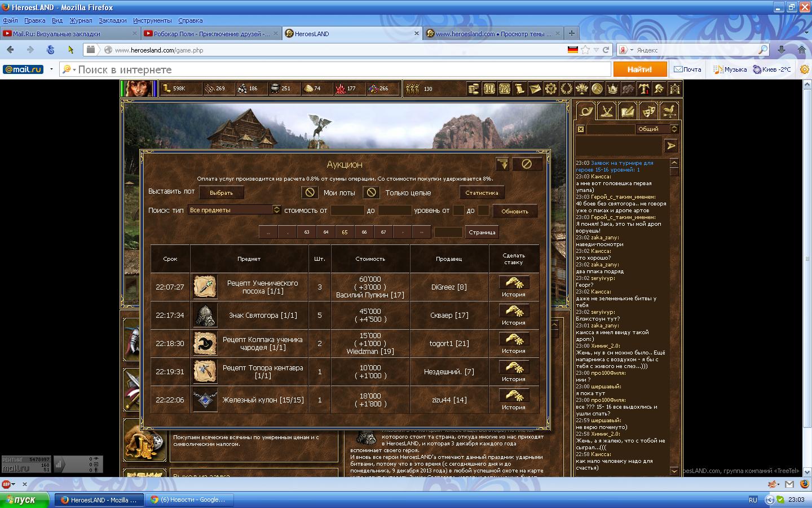Expand the Общий chat channel dropdown

(674, 129)
